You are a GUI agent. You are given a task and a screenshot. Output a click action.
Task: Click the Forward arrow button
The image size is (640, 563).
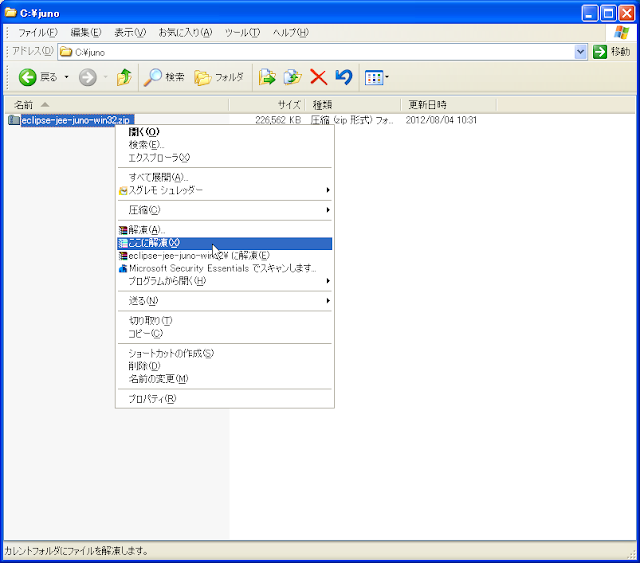coord(88,77)
